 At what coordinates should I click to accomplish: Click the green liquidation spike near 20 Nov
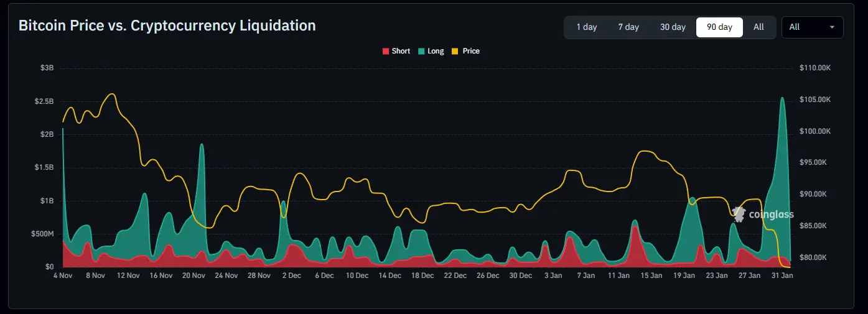pos(202,146)
